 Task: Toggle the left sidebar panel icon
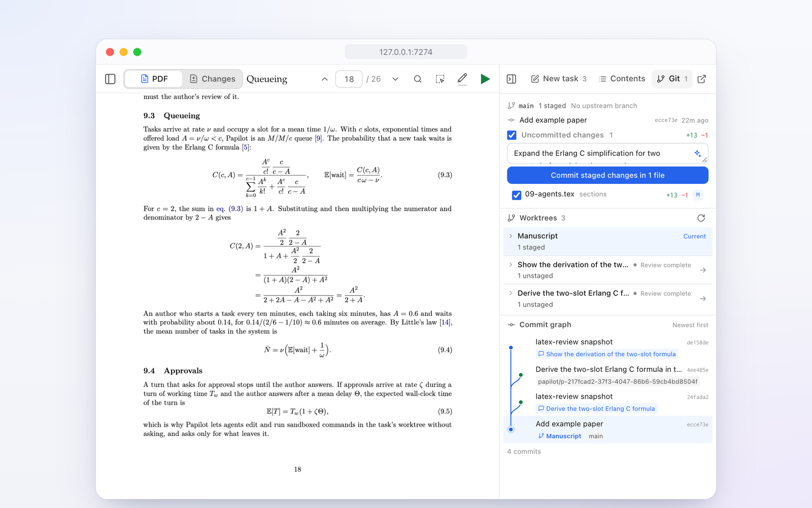click(x=110, y=79)
